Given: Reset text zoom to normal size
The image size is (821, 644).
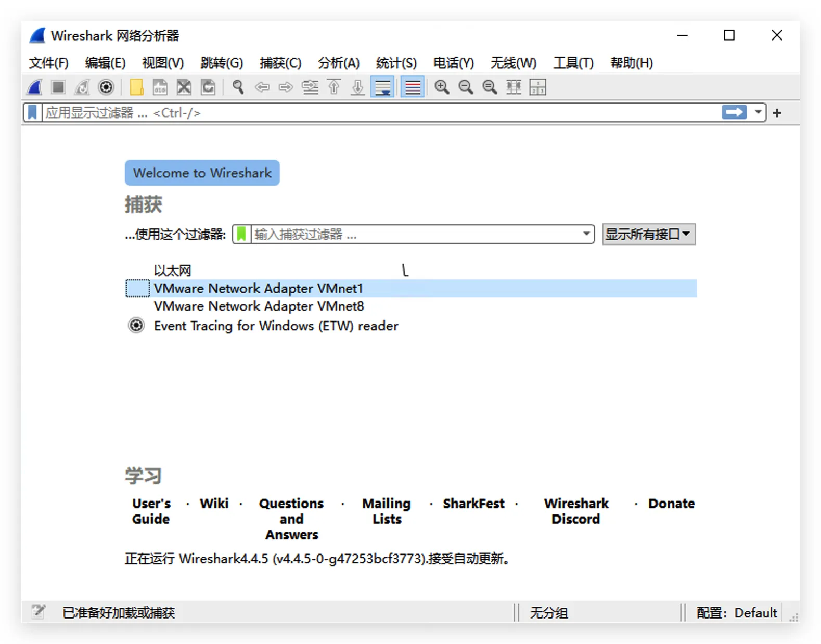Looking at the screenshot, I should [490, 87].
